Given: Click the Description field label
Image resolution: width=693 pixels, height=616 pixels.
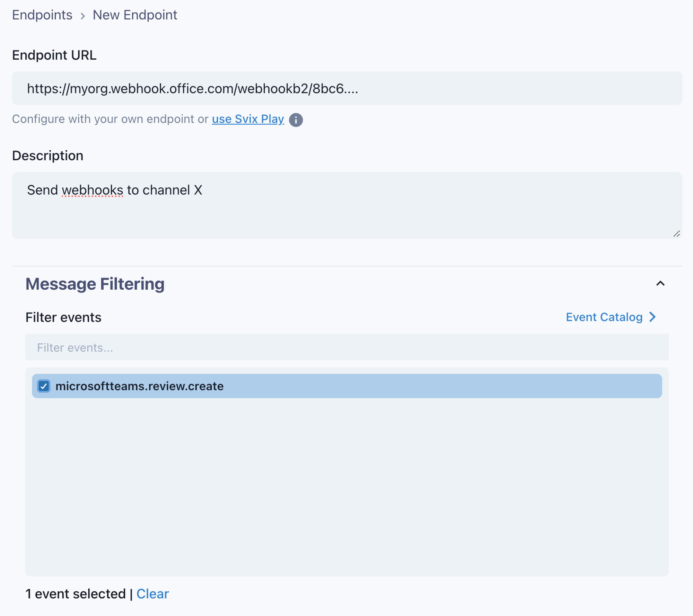Looking at the screenshot, I should tap(48, 156).
